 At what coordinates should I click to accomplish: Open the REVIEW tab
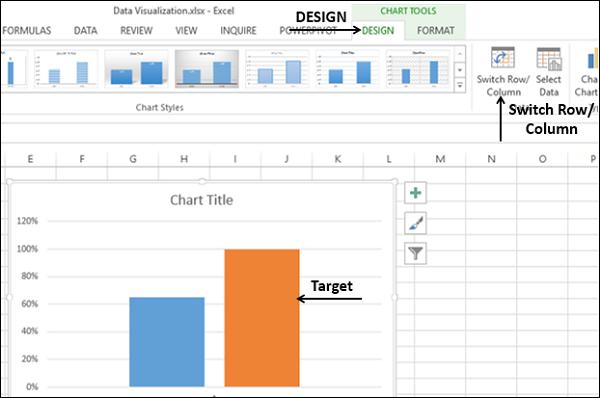136,31
